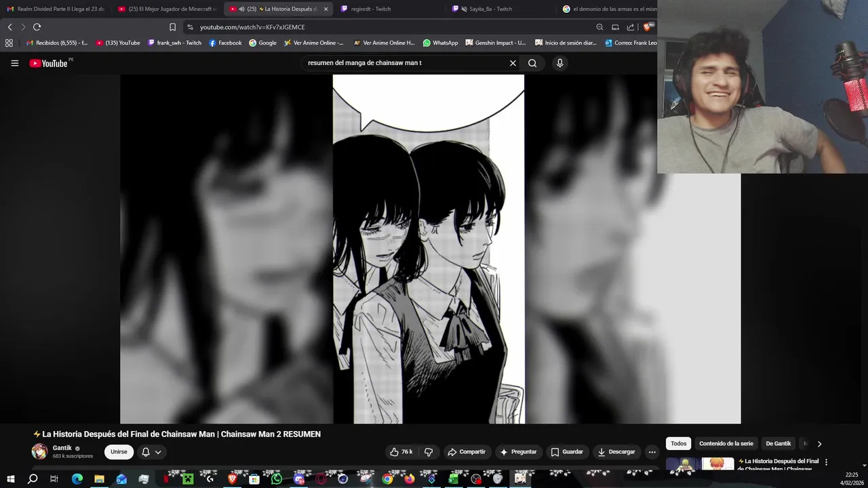Viewport: 868px width, 488px height.
Task: Open WhatsApp from the taskbar
Action: pos(277,479)
